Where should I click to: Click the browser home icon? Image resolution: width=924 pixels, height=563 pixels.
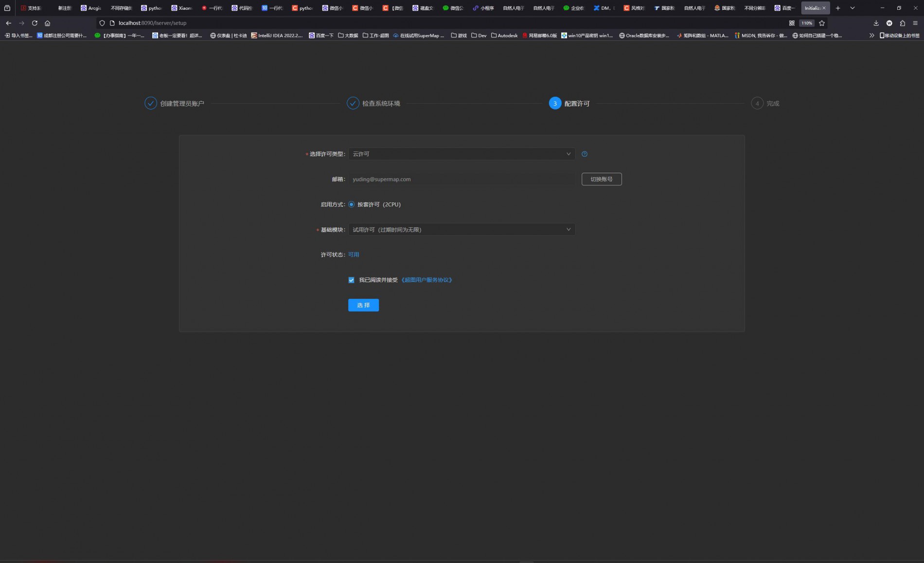(47, 23)
